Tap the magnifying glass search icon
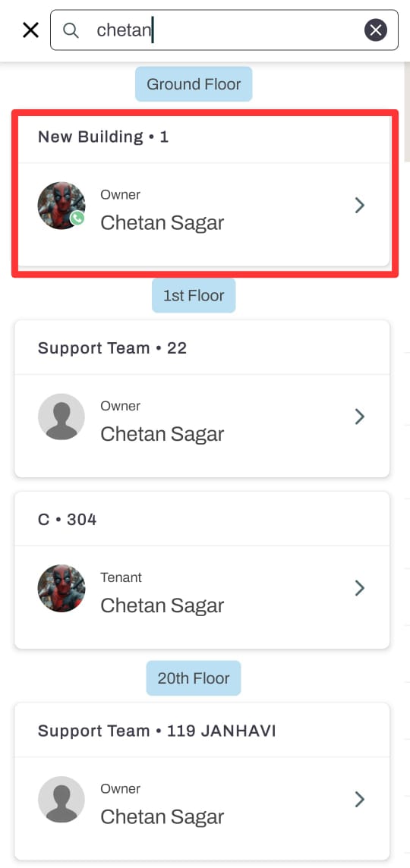Viewport: 410px width, 868px height. pos(71,30)
